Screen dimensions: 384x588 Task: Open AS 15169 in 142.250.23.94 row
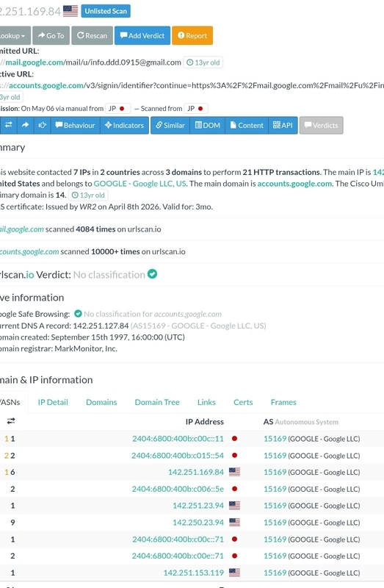click(275, 523)
